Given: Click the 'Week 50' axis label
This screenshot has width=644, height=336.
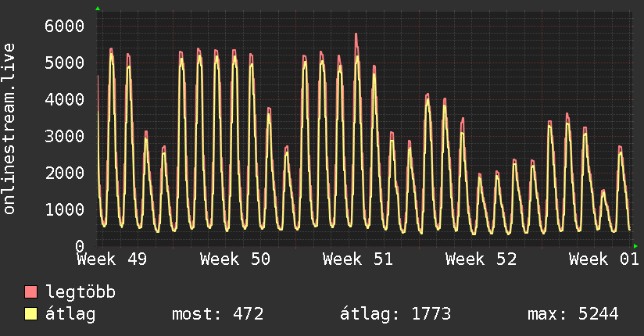Looking at the screenshot, I should (x=235, y=259).
